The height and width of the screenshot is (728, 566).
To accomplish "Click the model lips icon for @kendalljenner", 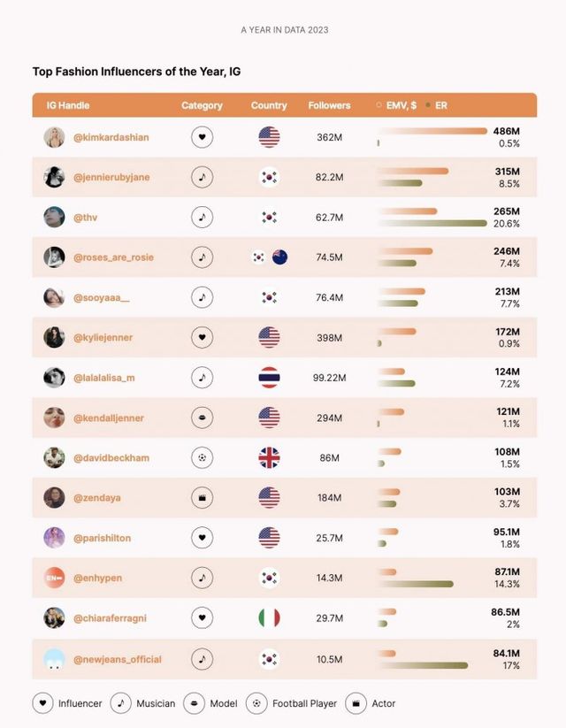I will tap(202, 418).
